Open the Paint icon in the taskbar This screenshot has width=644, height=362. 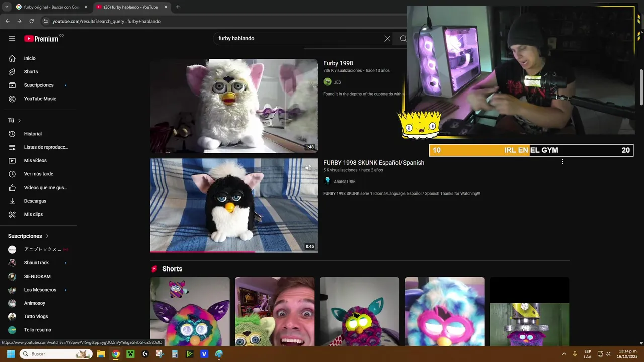[219, 354]
